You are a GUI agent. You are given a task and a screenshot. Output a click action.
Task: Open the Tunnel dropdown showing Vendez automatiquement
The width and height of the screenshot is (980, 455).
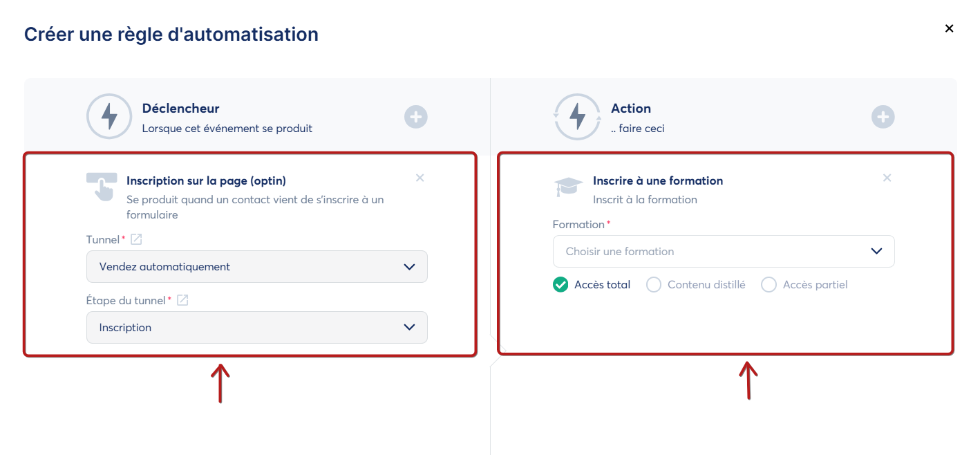256,266
